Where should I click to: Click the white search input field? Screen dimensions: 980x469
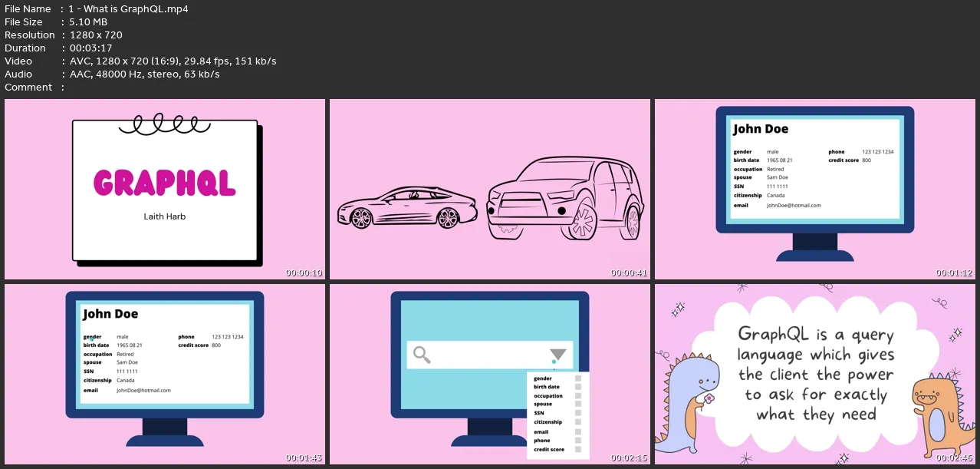click(490, 355)
